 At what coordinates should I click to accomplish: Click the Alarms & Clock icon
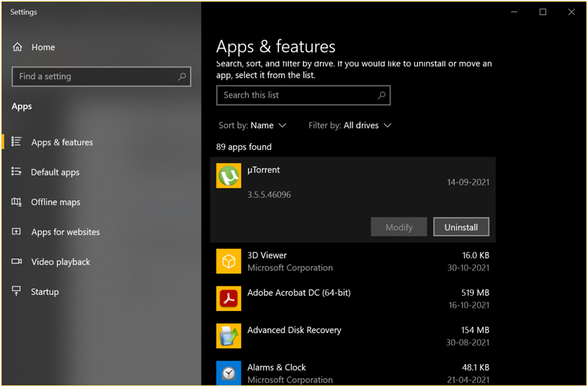[x=229, y=373]
